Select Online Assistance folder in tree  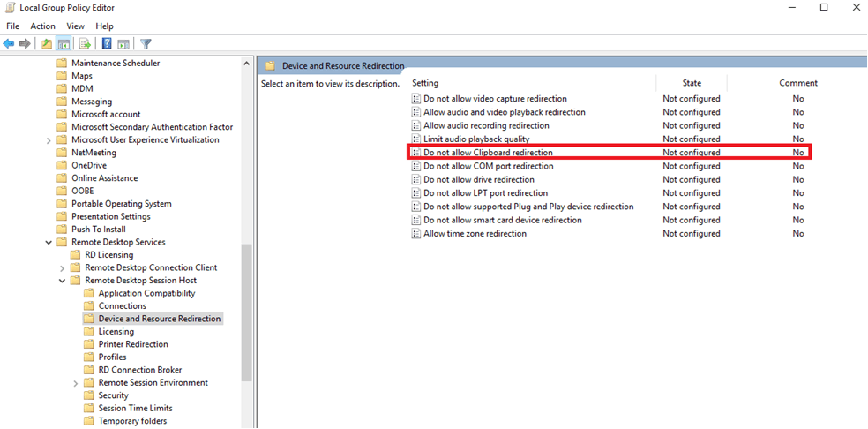[105, 178]
